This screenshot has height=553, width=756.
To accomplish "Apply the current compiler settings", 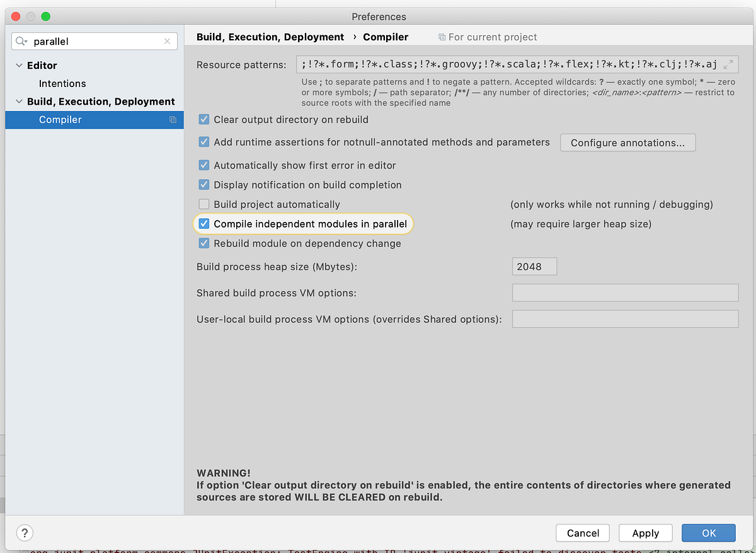I will click(645, 532).
